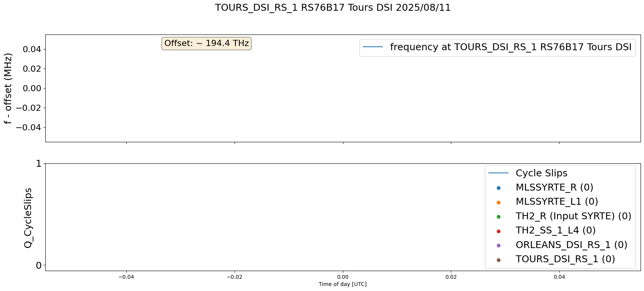
Task: Click the 0.00 tick label on time axis
Action: pos(343,277)
